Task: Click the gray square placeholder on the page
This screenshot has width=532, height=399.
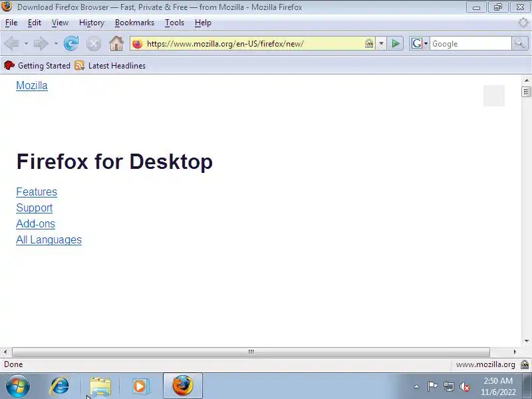Action: point(494,96)
